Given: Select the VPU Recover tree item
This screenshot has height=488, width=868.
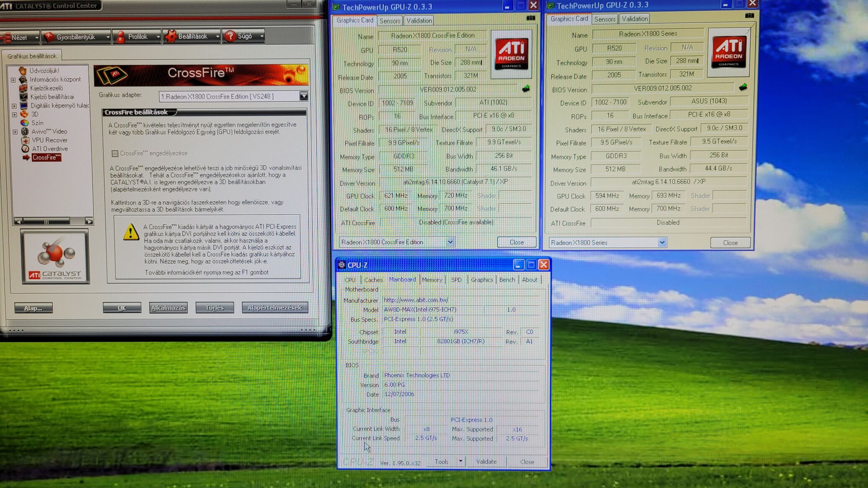Looking at the screenshot, I should pos(49,140).
